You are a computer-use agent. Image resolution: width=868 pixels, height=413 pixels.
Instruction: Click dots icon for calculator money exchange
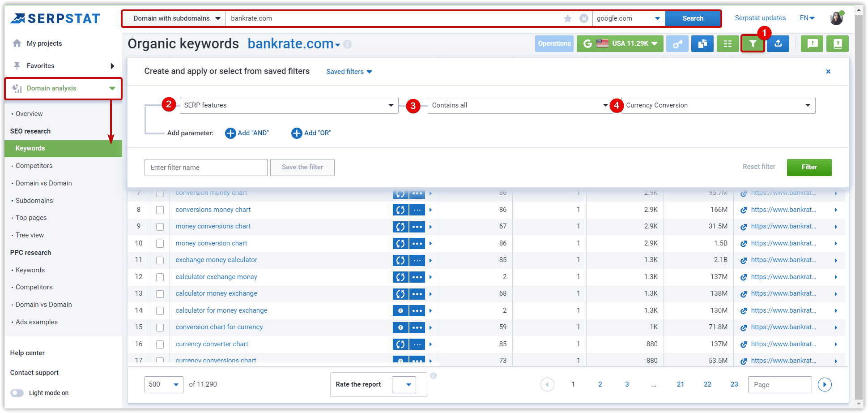(417, 294)
